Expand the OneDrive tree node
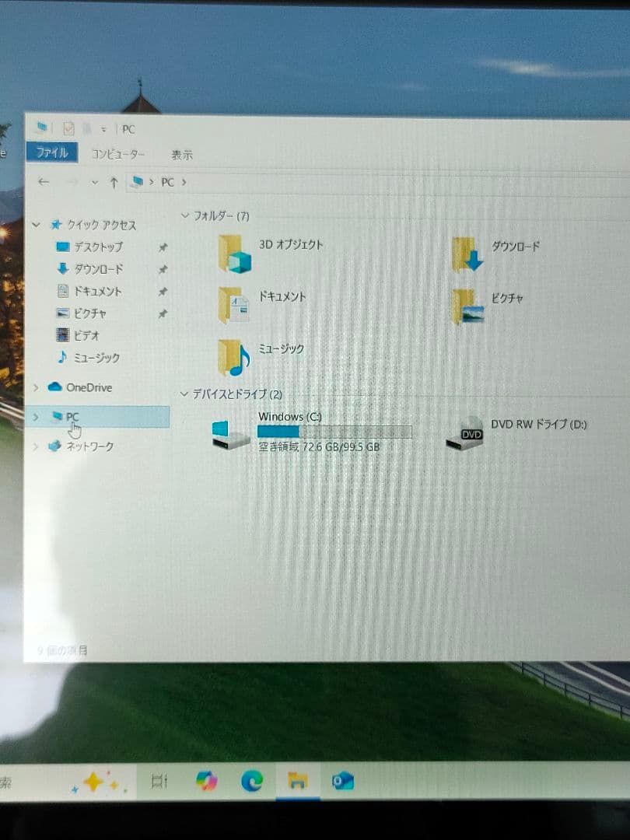The height and width of the screenshot is (840, 630). click(36, 387)
